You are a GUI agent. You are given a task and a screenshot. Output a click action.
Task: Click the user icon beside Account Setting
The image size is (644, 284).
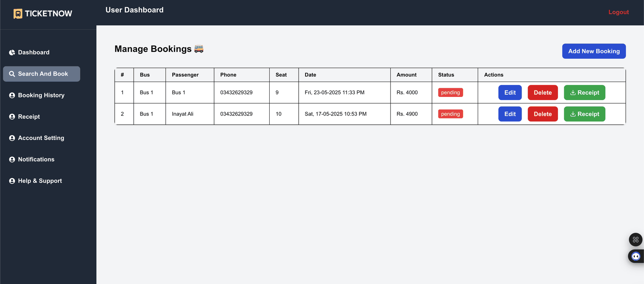coord(12,138)
